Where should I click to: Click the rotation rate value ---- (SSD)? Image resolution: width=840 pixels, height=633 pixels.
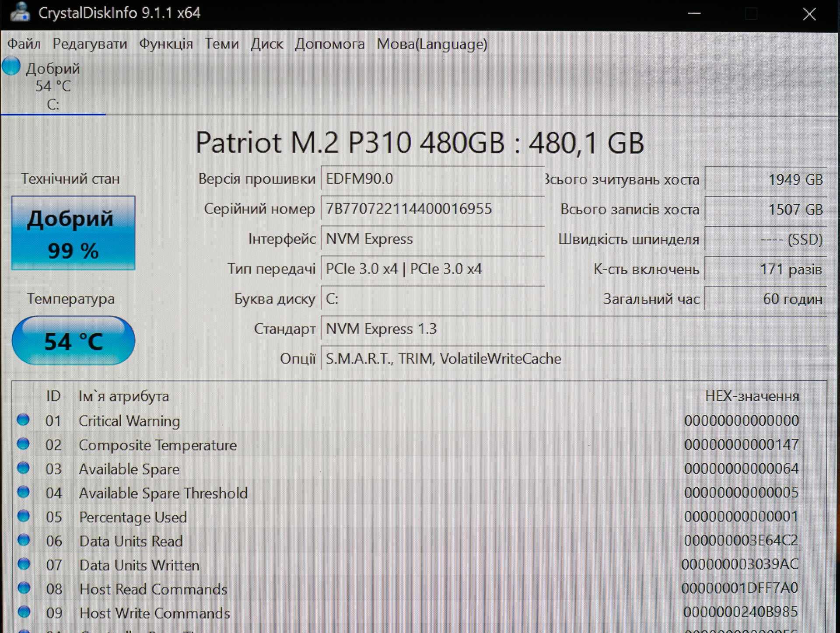point(766,239)
